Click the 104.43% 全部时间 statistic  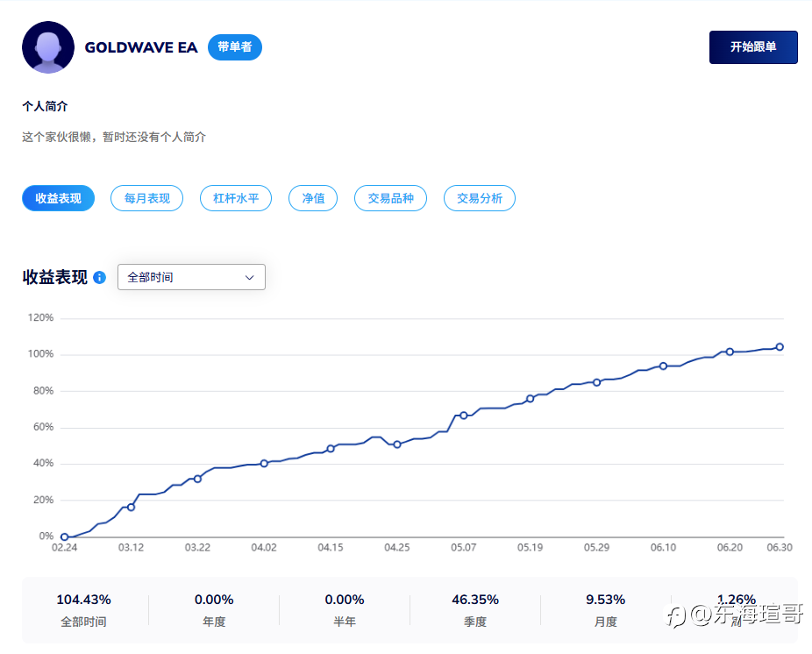point(84,610)
